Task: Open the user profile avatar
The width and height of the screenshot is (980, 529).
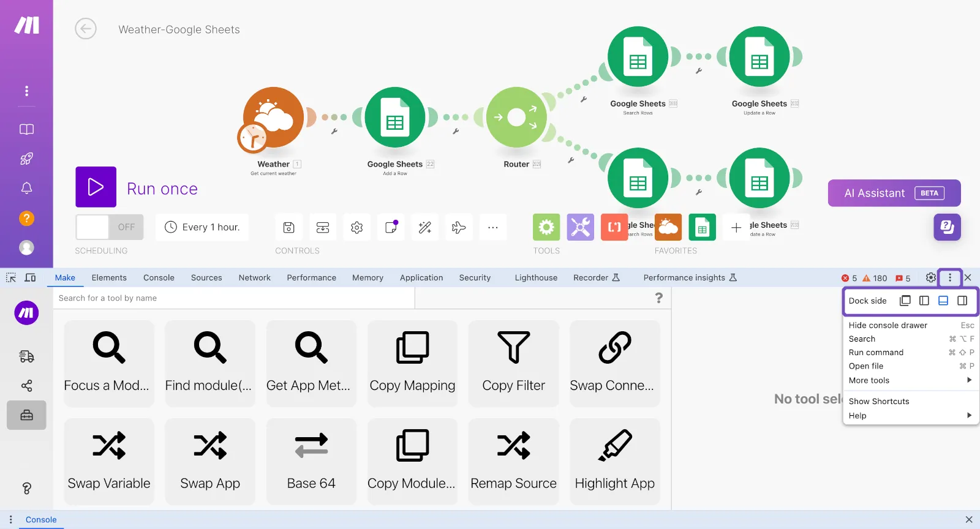Action: pos(26,247)
